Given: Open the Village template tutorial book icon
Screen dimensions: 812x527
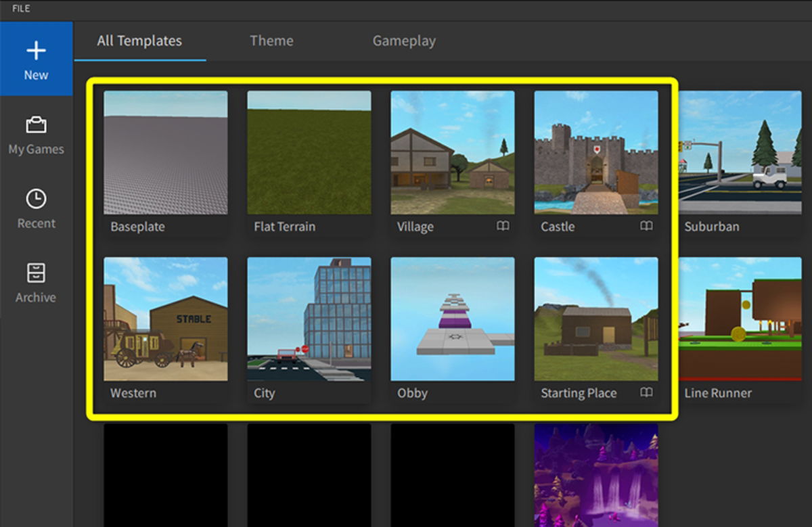Looking at the screenshot, I should (503, 227).
